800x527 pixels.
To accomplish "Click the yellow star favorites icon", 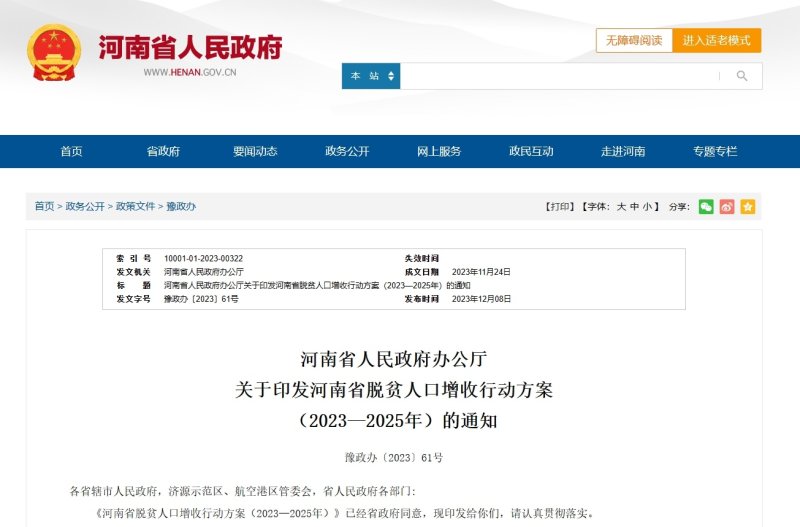I will [x=748, y=207].
